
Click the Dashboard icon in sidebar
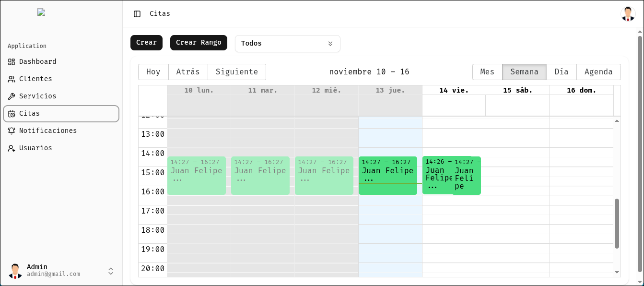point(12,62)
